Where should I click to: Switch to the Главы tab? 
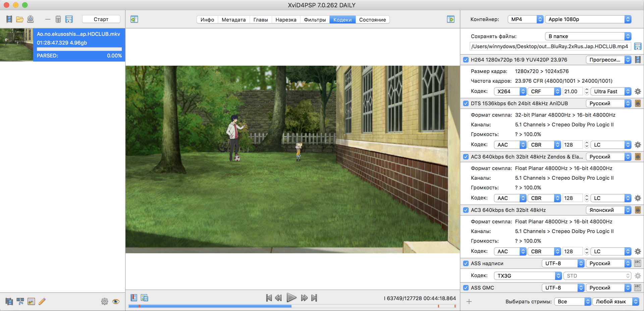coord(261,19)
